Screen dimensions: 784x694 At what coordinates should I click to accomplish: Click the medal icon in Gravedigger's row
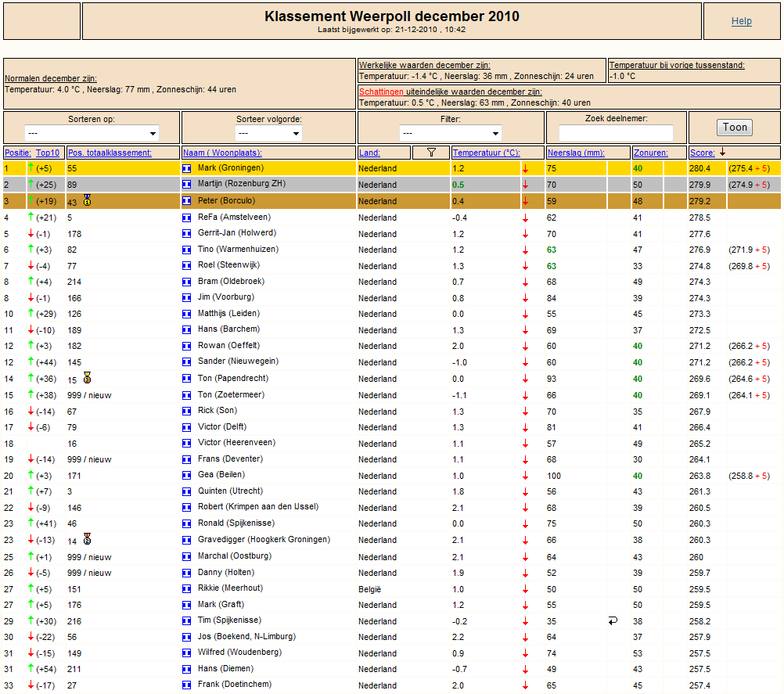[x=88, y=539]
